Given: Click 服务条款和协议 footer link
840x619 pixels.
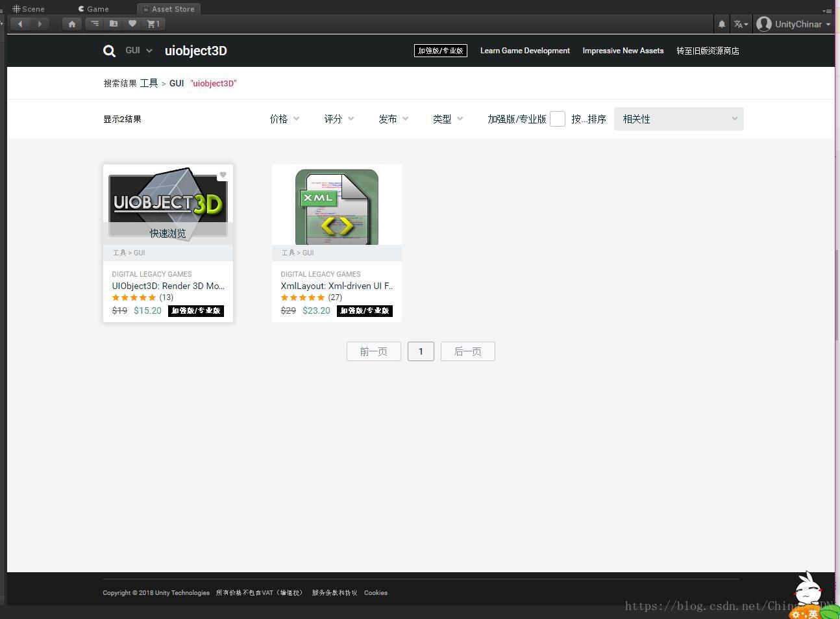Looking at the screenshot, I should (334, 592).
